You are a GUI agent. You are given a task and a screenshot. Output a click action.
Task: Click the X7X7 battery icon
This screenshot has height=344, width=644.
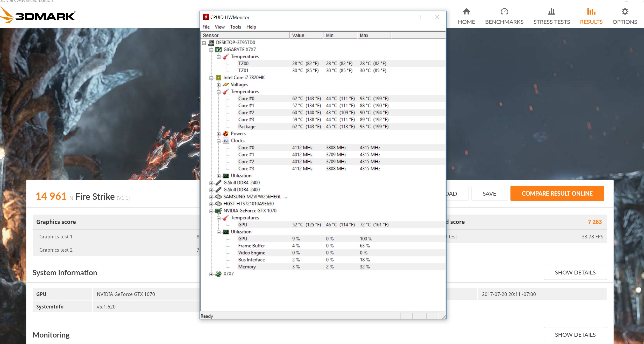(218, 274)
